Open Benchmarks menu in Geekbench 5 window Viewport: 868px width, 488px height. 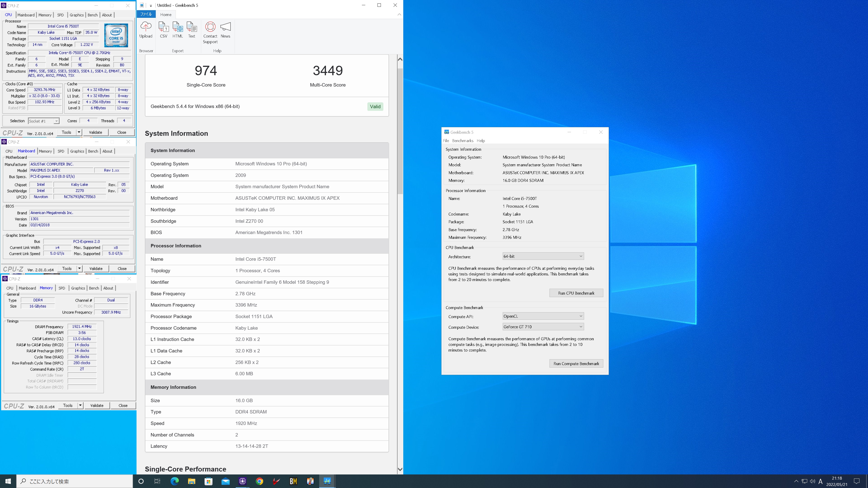[x=463, y=141]
